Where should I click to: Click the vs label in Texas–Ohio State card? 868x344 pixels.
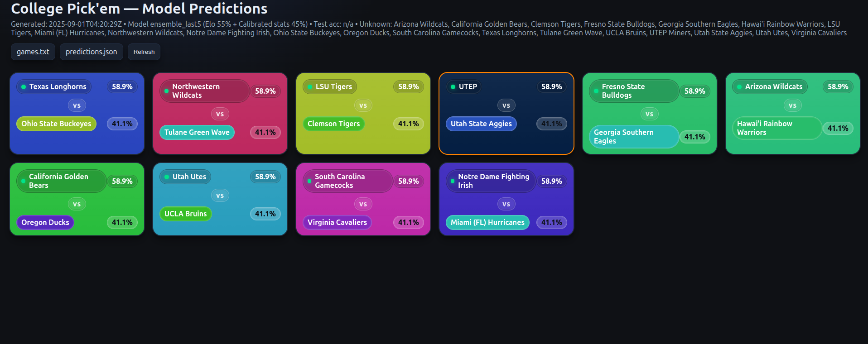pos(77,105)
